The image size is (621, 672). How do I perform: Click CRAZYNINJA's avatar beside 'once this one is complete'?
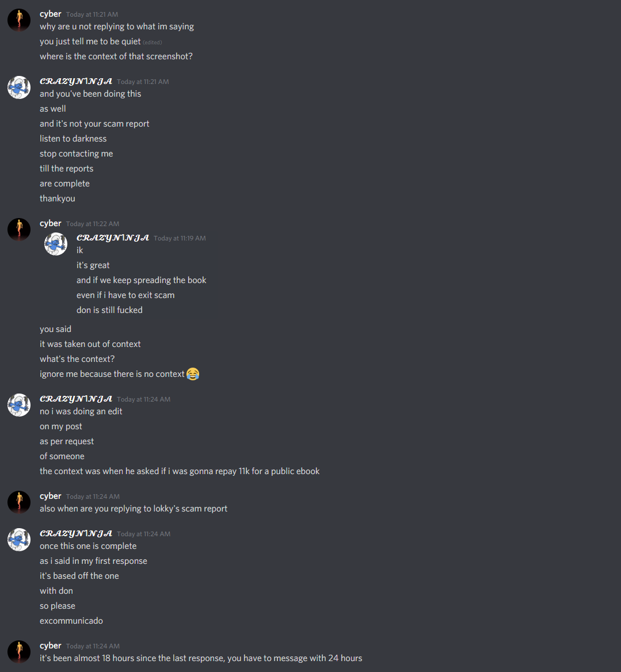click(19, 540)
